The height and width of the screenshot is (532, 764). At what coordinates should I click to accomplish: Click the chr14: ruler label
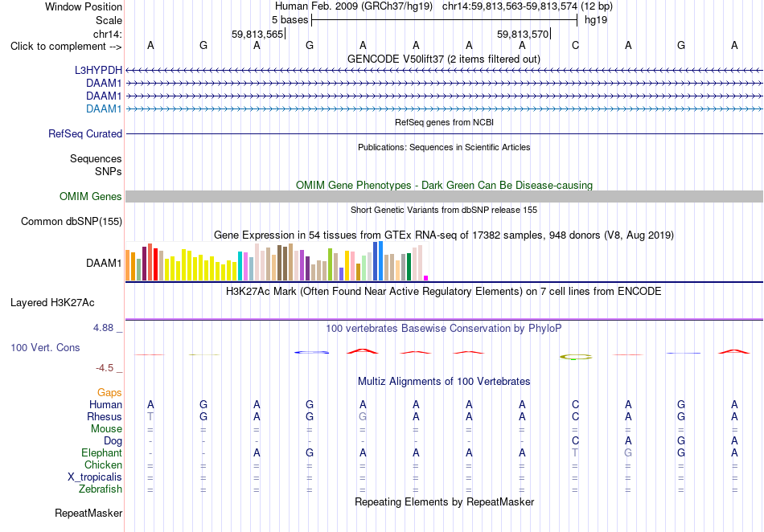(107, 34)
